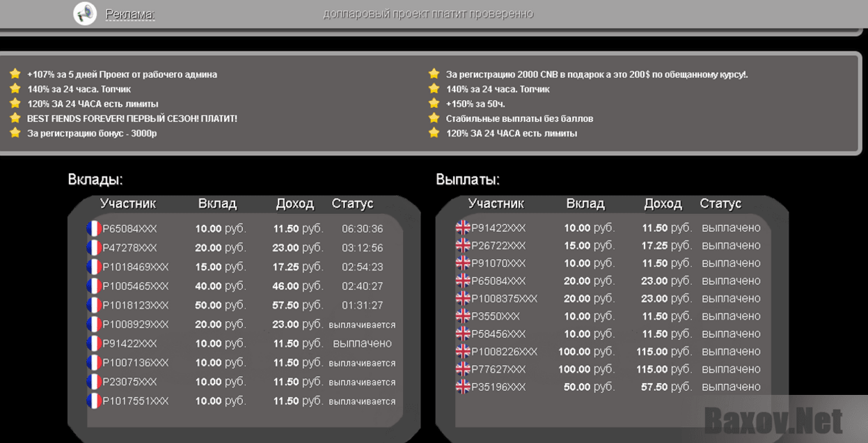Open 'За регистрацию бонус - 3000р' link
This screenshot has width=868, height=443.
point(92,133)
